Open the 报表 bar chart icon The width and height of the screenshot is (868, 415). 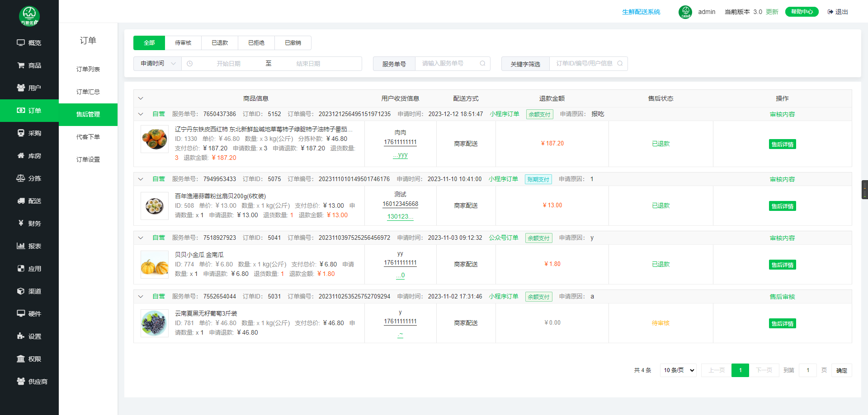[x=21, y=246]
